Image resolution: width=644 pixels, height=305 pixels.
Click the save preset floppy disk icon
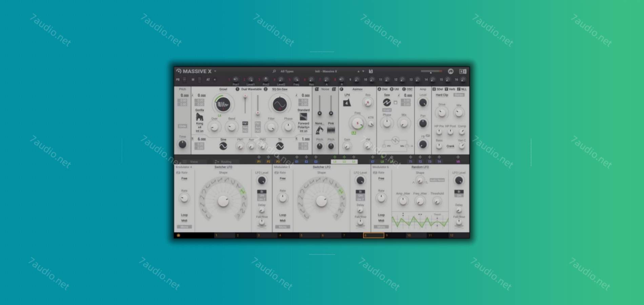click(x=371, y=72)
